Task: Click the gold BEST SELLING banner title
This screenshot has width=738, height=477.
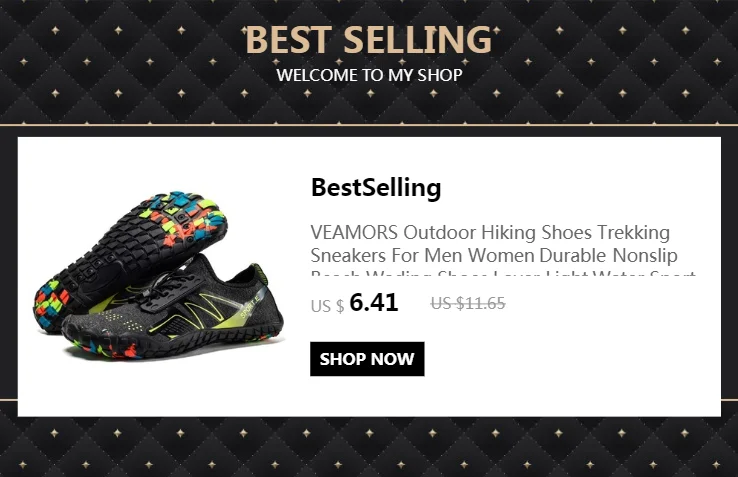Action: [369, 40]
